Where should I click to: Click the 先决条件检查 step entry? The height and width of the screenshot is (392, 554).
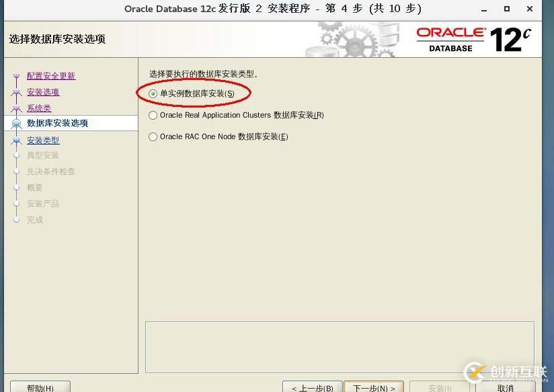pos(50,171)
